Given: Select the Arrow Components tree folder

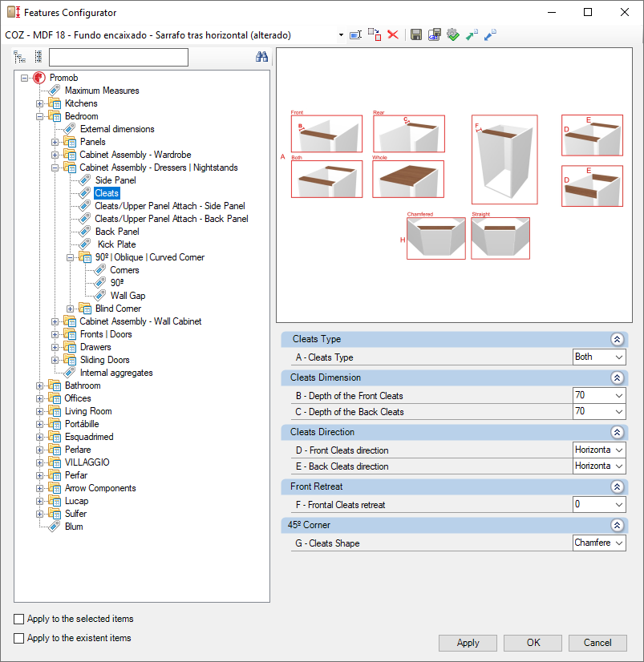Looking at the screenshot, I should click(x=100, y=488).
